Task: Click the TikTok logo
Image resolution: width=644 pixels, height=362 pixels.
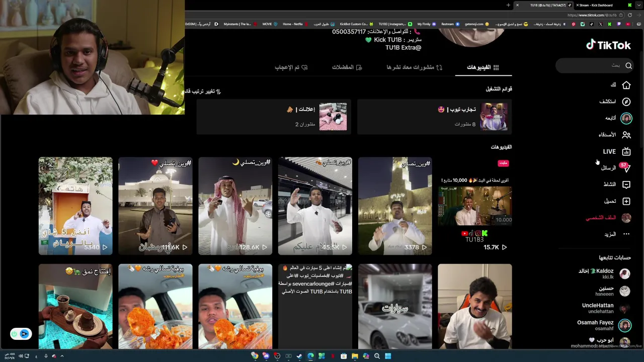Action: [x=608, y=45]
